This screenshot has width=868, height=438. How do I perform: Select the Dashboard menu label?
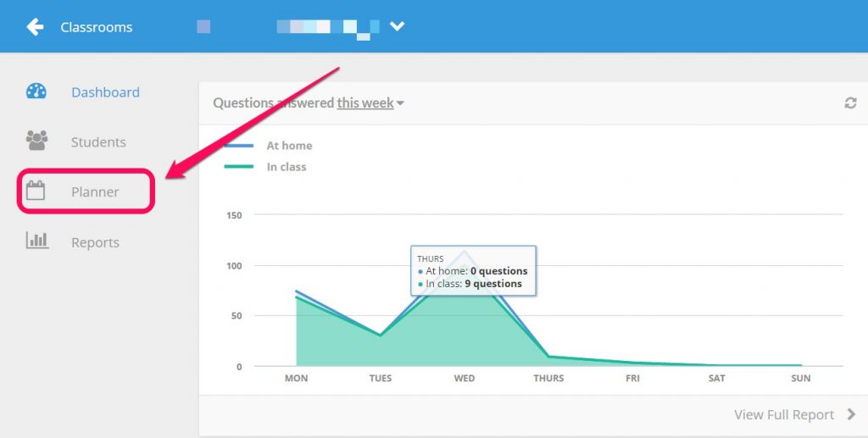105,92
